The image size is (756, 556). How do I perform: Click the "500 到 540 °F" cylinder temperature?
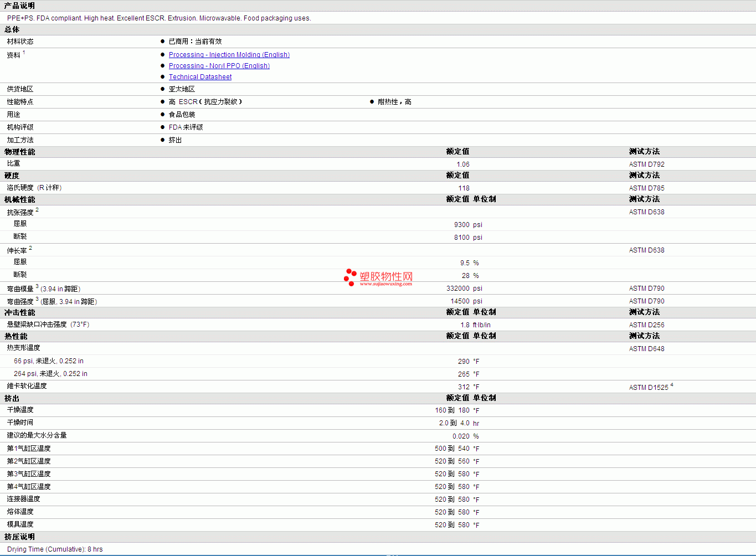tap(457, 449)
